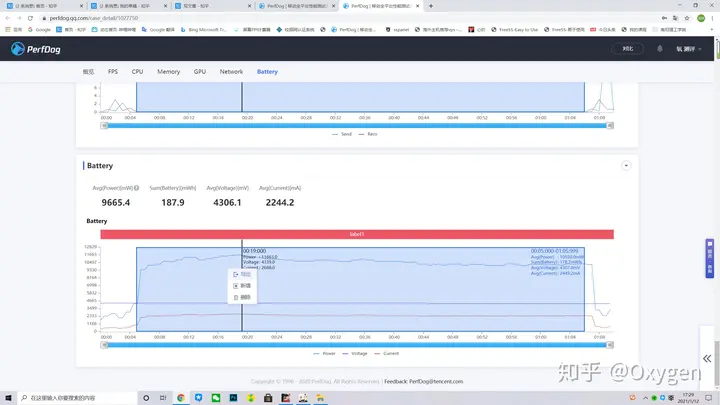
Task: Switch to the GPU tab
Action: [x=200, y=72]
